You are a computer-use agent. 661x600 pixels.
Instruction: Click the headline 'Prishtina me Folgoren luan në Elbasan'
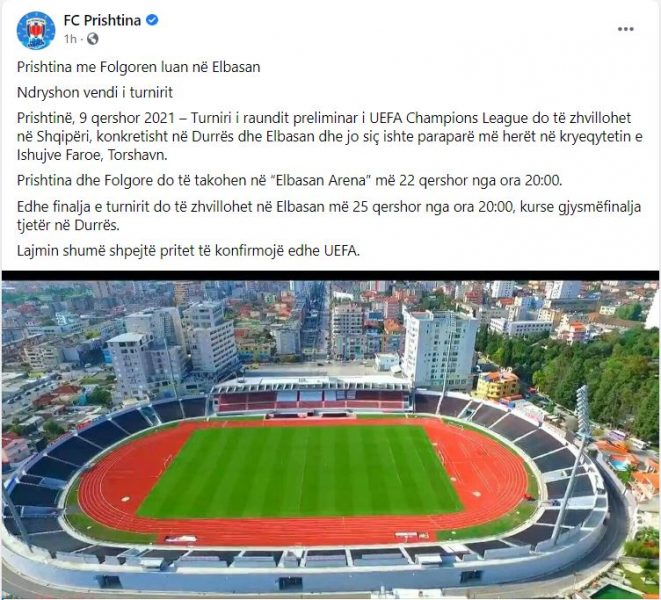tap(139, 67)
